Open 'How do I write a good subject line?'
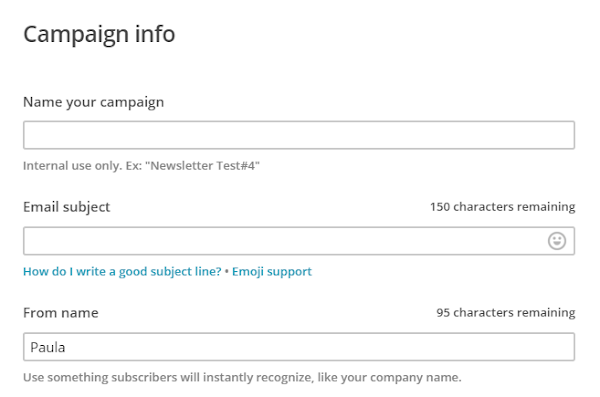 click(x=122, y=271)
